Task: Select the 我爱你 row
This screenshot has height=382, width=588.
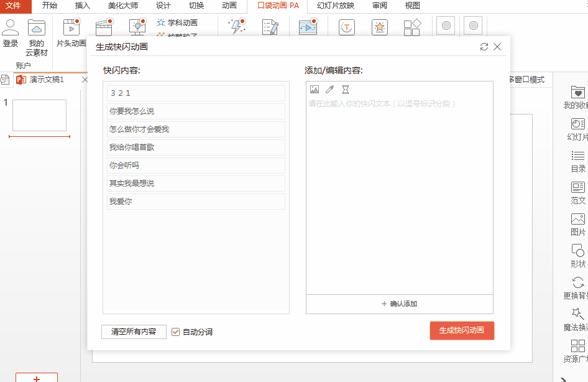Action: point(196,201)
